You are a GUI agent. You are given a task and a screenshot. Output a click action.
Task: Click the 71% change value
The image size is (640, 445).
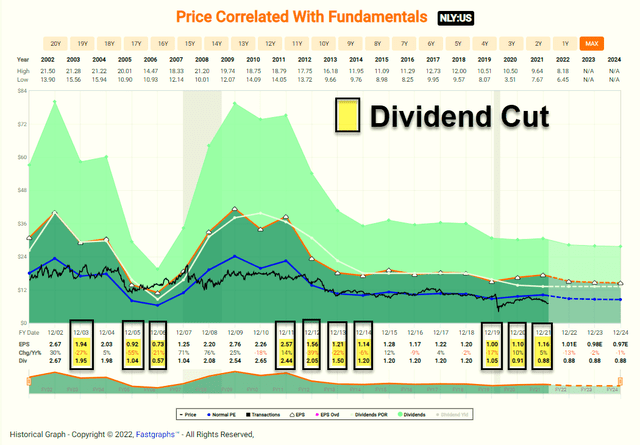point(184,353)
